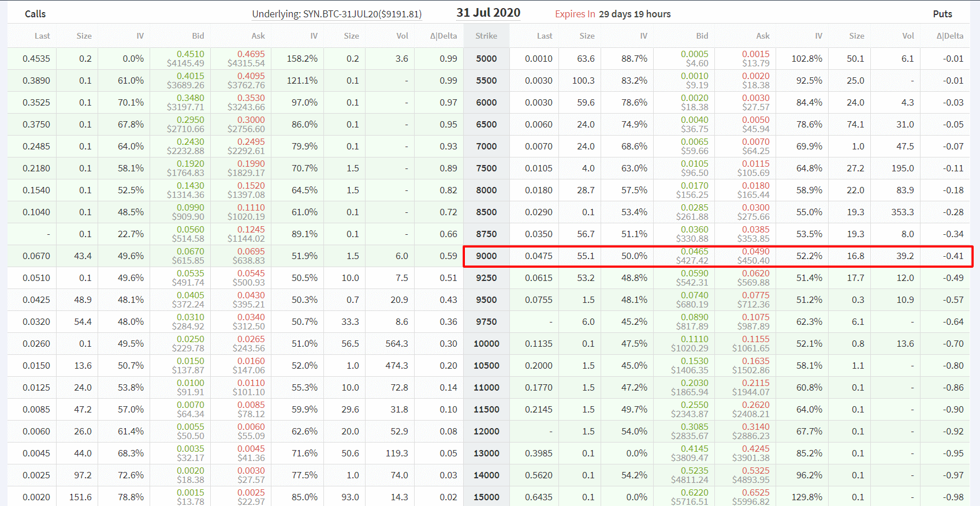The image size is (980, 506).
Task: Click put delta -0.41 at strike 9000
Action: pyautogui.click(x=953, y=256)
